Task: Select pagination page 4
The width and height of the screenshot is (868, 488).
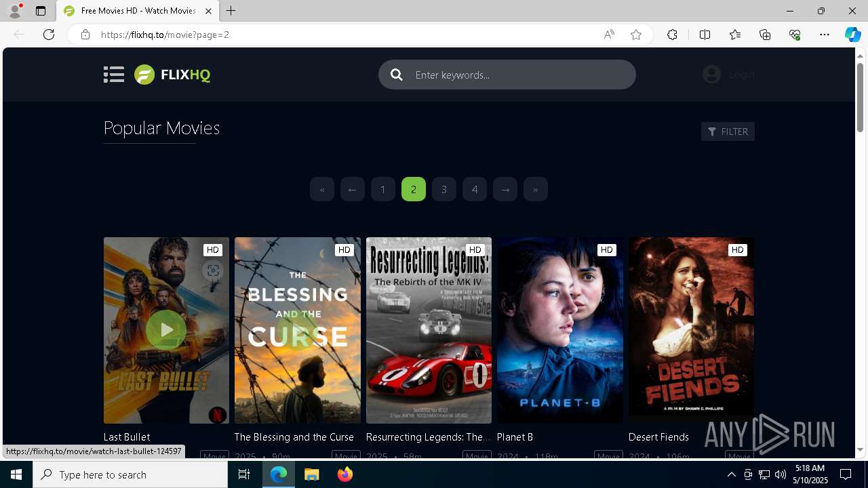Action: tap(475, 189)
